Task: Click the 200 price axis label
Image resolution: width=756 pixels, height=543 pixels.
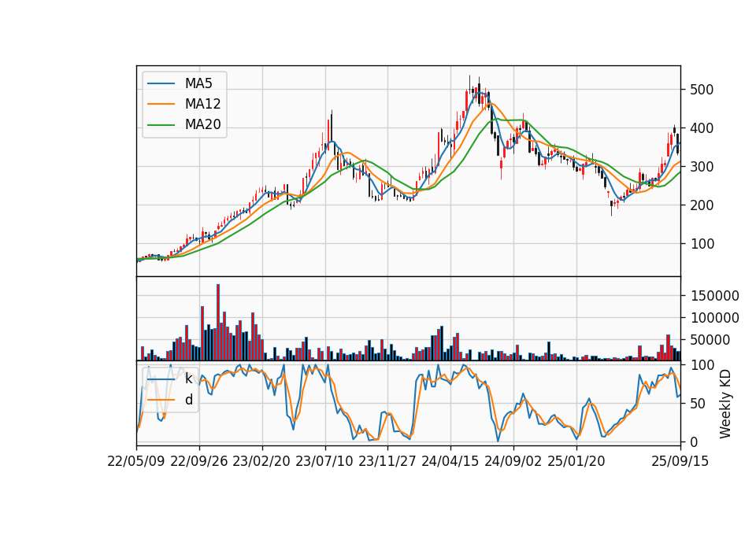Action: pos(702,205)
